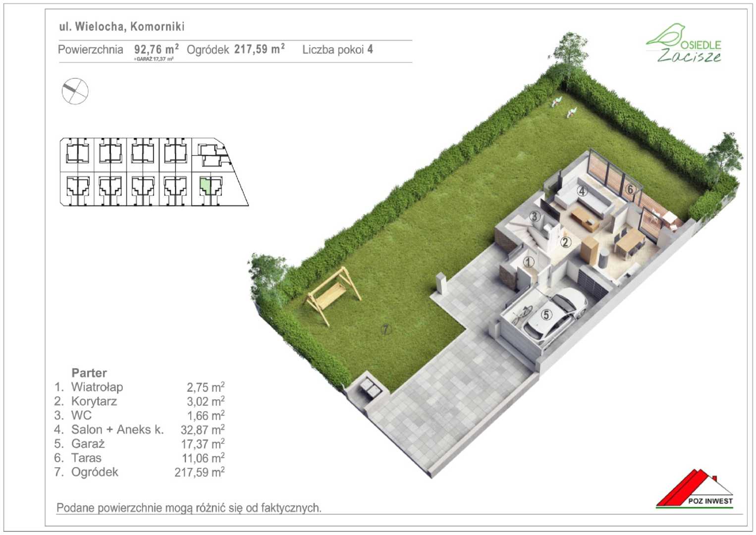Select room marker 2 in the corridor
Viewport: 756px width, 535px height.
[x=566, y=242]
